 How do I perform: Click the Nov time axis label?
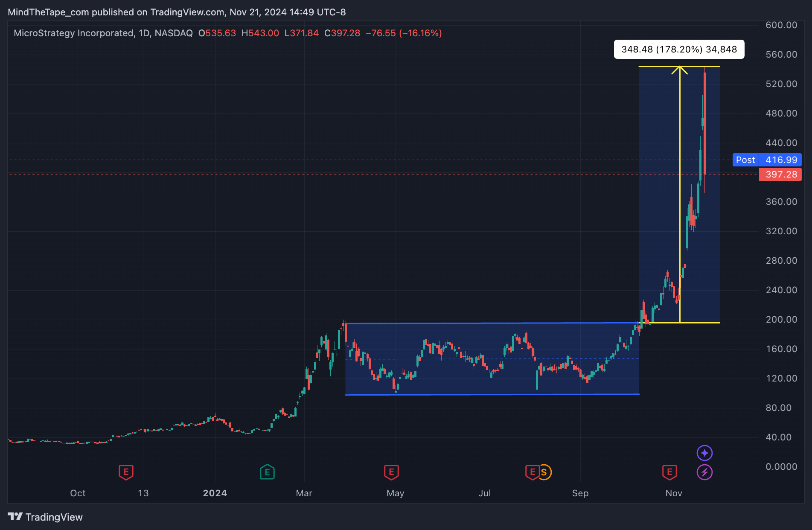pos(674,493)
